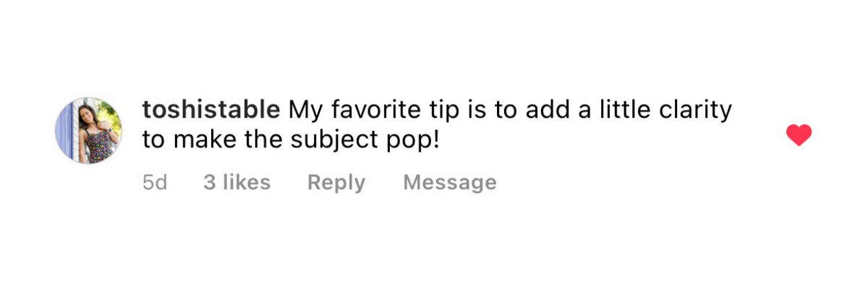The image size is (868, 289).
Task: Click the comment age label 5d
Action: pyautogui.click(x=155, y=183)
